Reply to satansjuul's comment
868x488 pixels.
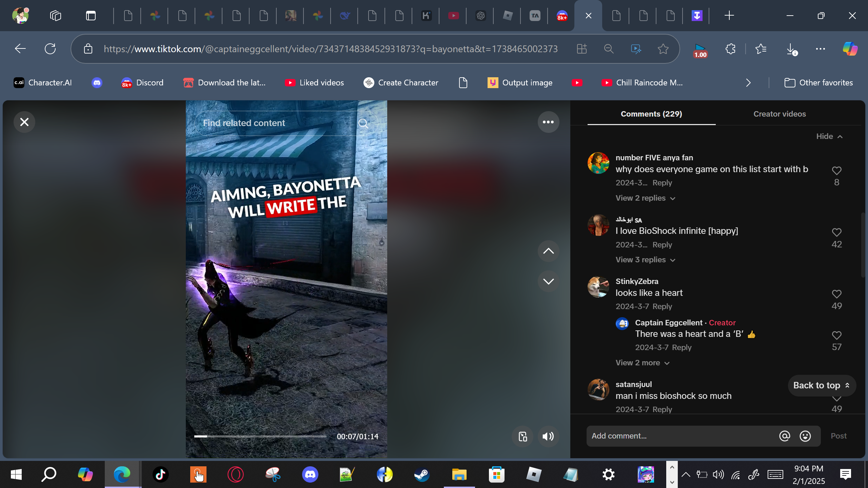point(662,409)
